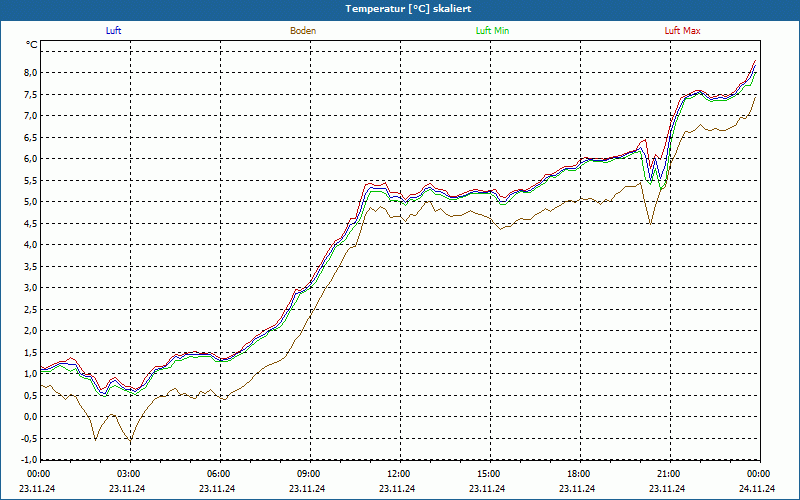This screenshot has width=800, height=500.
Task: Click the '7,0' y-axis value
Action: coord(31,116)
